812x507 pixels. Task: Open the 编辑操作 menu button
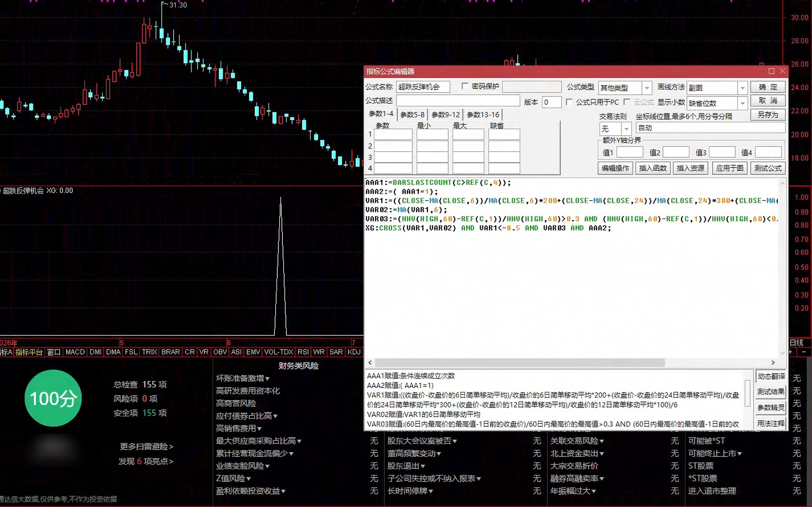pyautogui.click(x=615, y=168)
